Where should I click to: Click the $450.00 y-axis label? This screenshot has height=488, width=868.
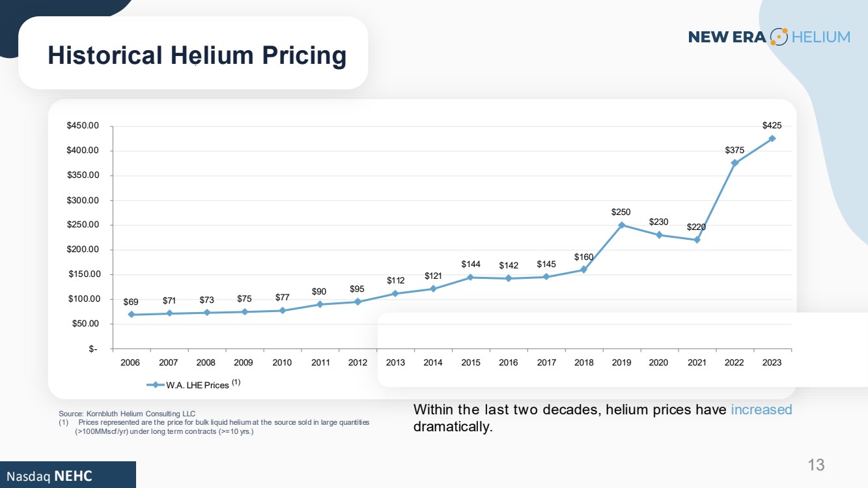point(83,126)
